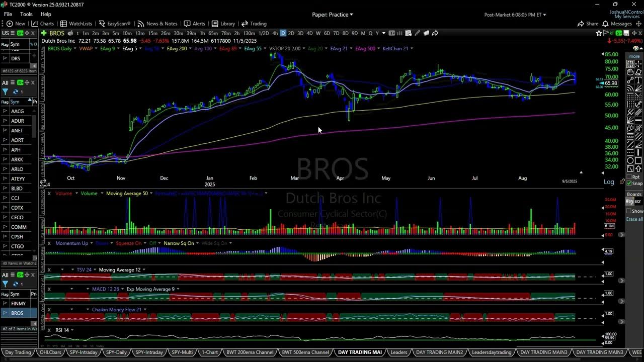Select the Text drawing tool
The width and height of the screenshot is (644, 362).
click(638, 79)
